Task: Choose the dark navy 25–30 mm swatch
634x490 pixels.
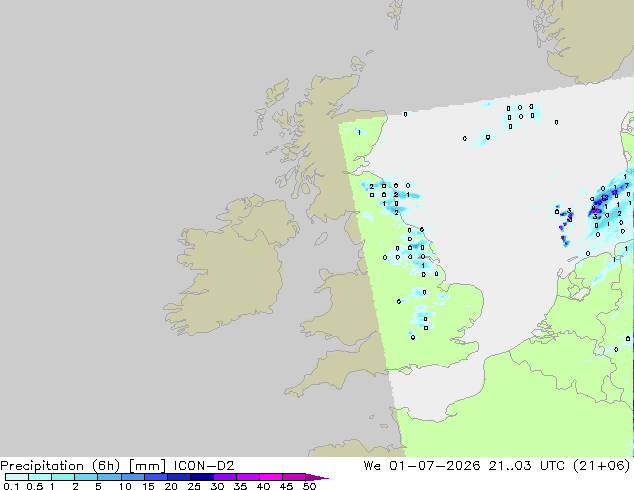Action: (202, 477)
